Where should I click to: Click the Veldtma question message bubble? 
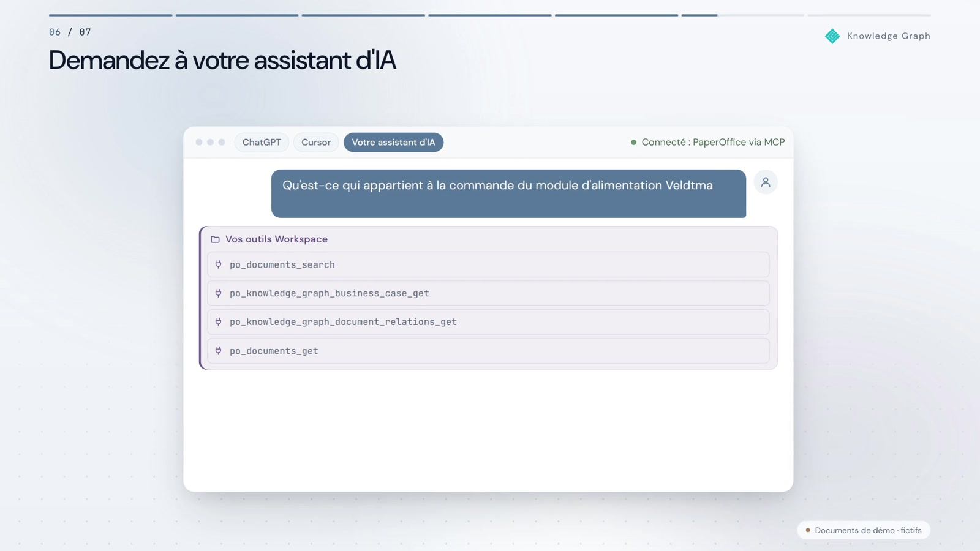(508, 193)
